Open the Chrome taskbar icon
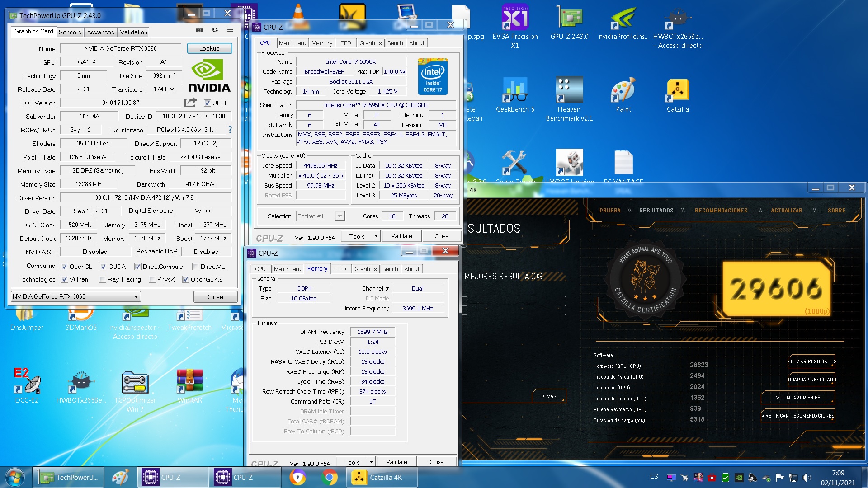The width and height of the screenshot is (868, 488). [330, 477]
